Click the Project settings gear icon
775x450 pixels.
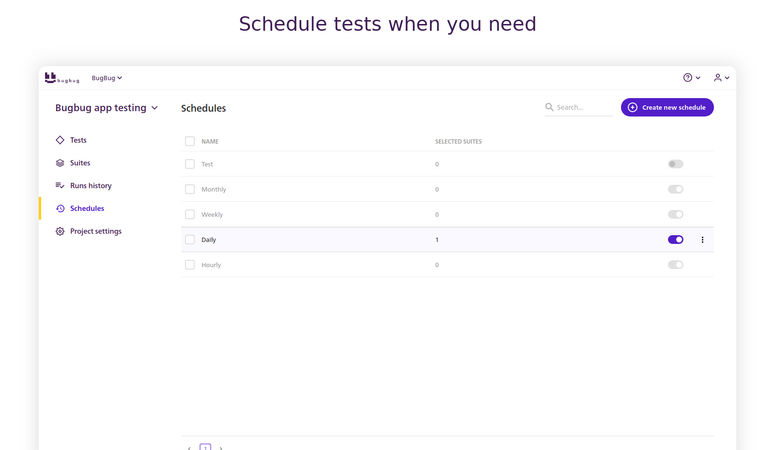pyautogui.click(x=60, y=231)
